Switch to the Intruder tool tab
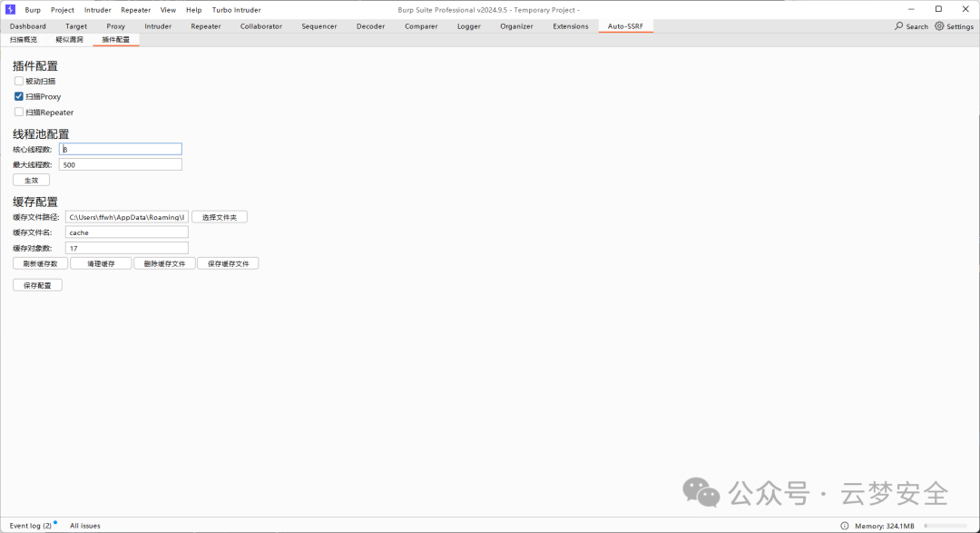 click(x=158, y=26)
